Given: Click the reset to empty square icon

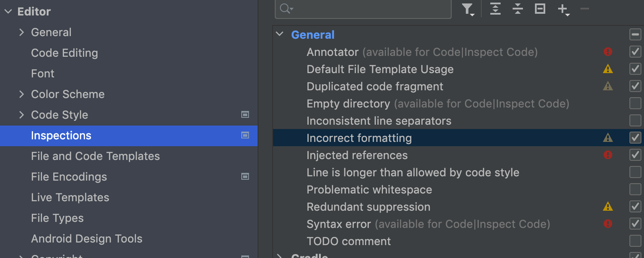Looking at the screenshot, I should (540, 9).
